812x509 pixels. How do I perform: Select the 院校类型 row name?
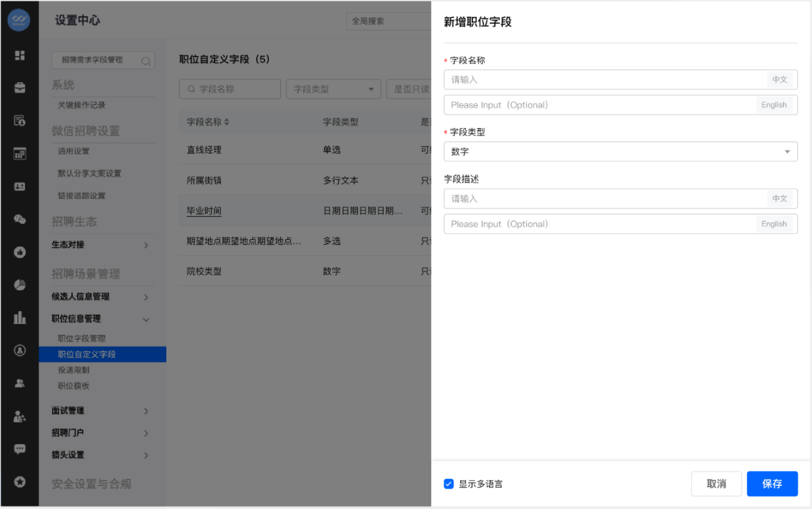click(x=204, y=272)
